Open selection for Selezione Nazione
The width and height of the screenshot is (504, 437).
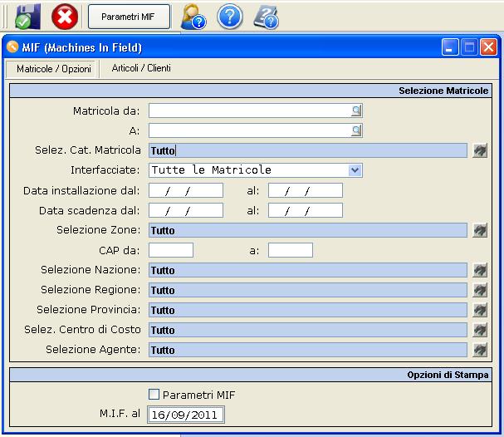click(x=480, y=270)
